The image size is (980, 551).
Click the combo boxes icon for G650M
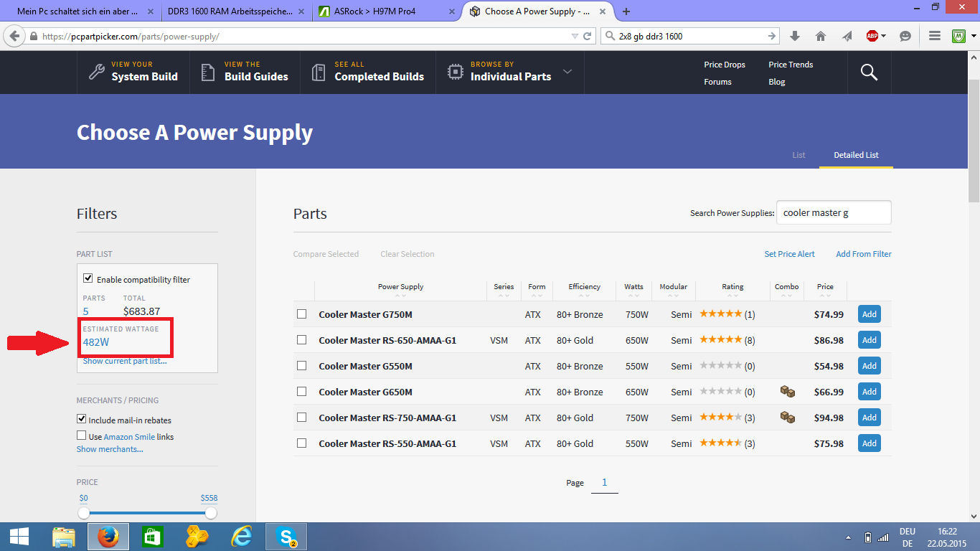787,392
